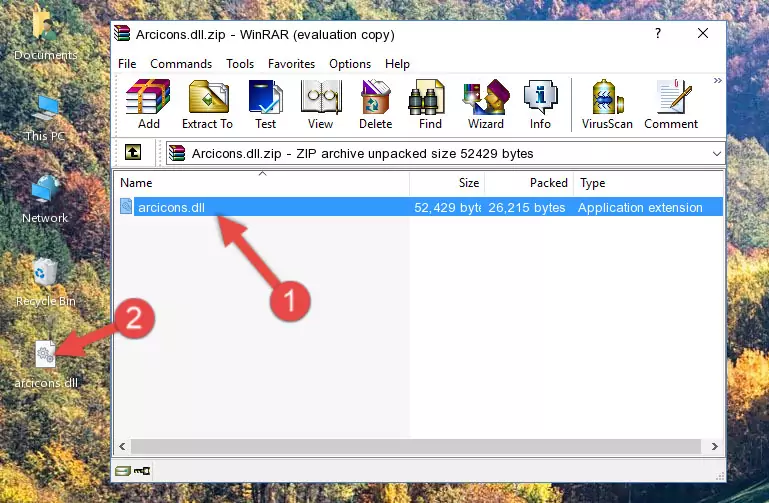Open the Extract To tool
This screenshot has width=769, height=503.
(207, 104)
